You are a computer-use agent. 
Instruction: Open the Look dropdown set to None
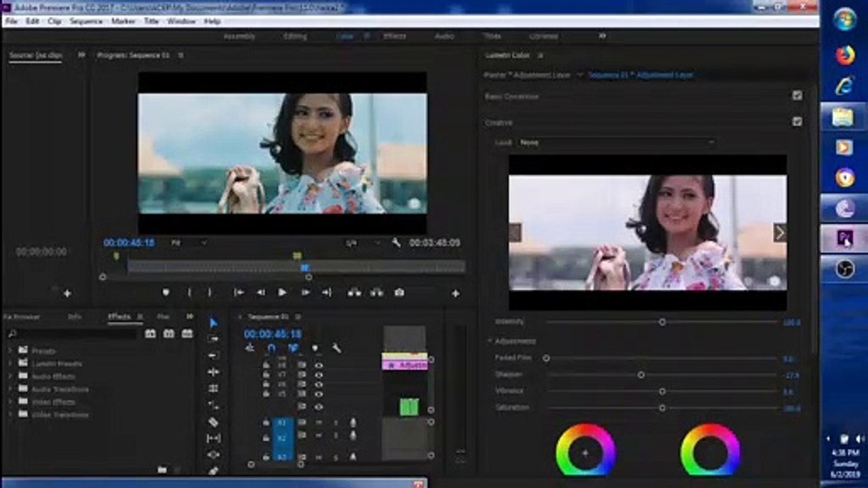[x=616, y=143]
